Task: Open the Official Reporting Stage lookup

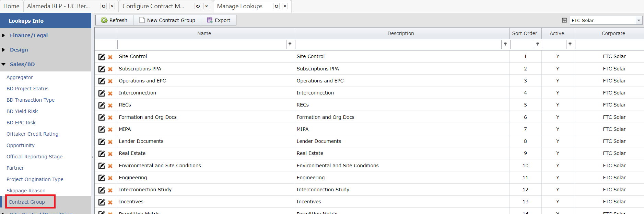Action: coord(34,157)
